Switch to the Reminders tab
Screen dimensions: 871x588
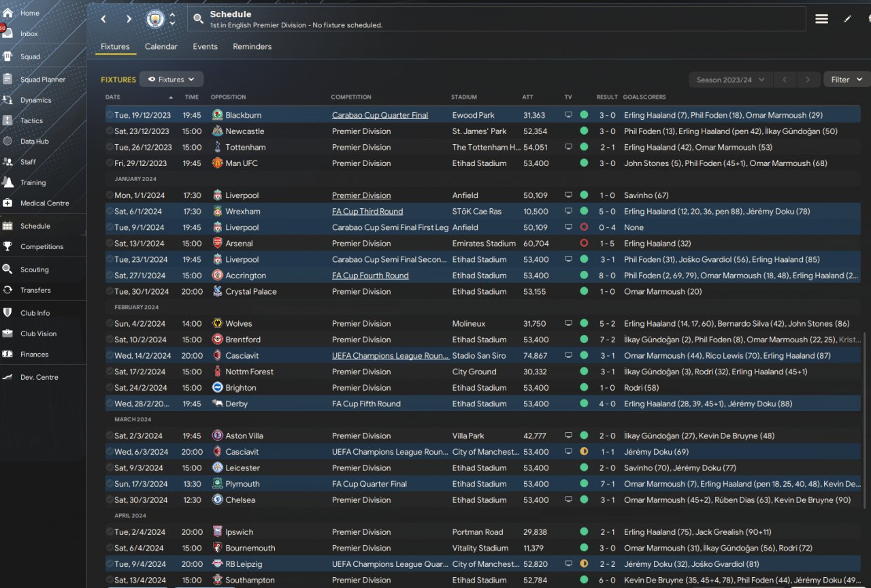point(252,47)
